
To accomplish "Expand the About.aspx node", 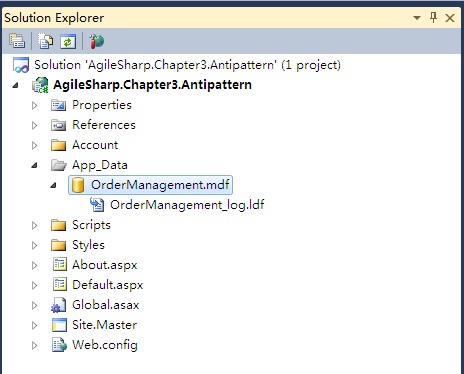I will pos(34,265).
